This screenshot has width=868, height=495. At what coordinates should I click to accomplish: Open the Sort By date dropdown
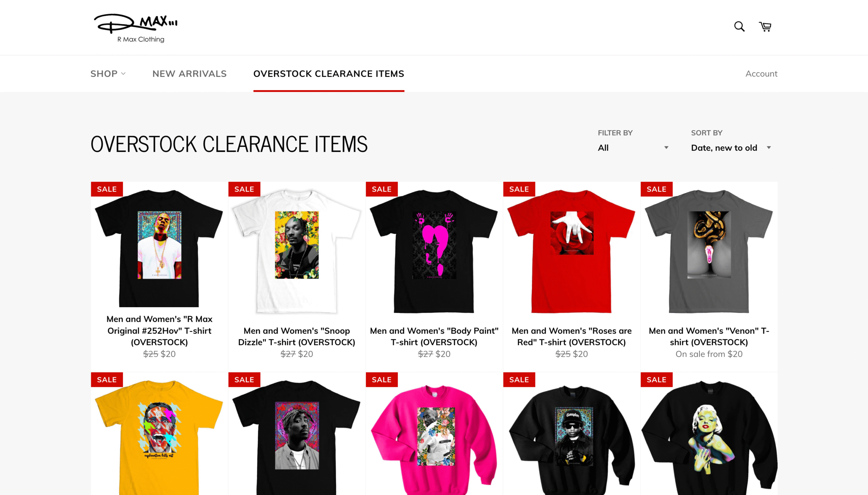click(731, 147)
